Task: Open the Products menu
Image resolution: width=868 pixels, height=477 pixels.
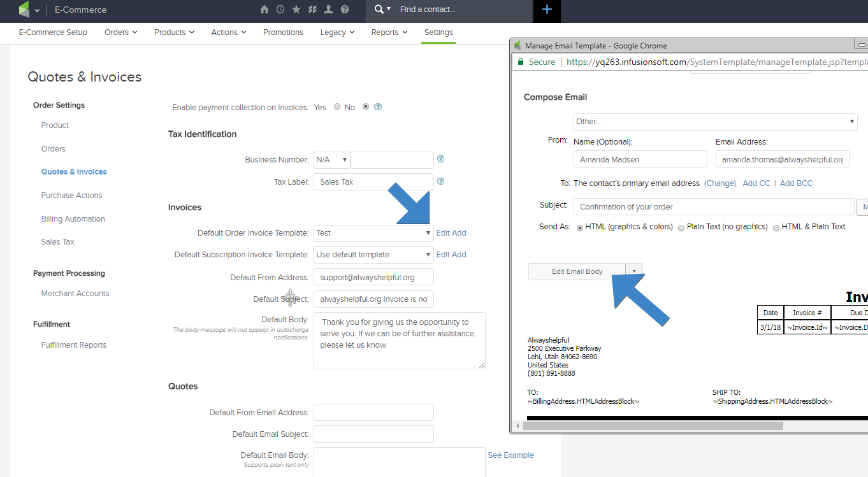Action: click(175, 32)
